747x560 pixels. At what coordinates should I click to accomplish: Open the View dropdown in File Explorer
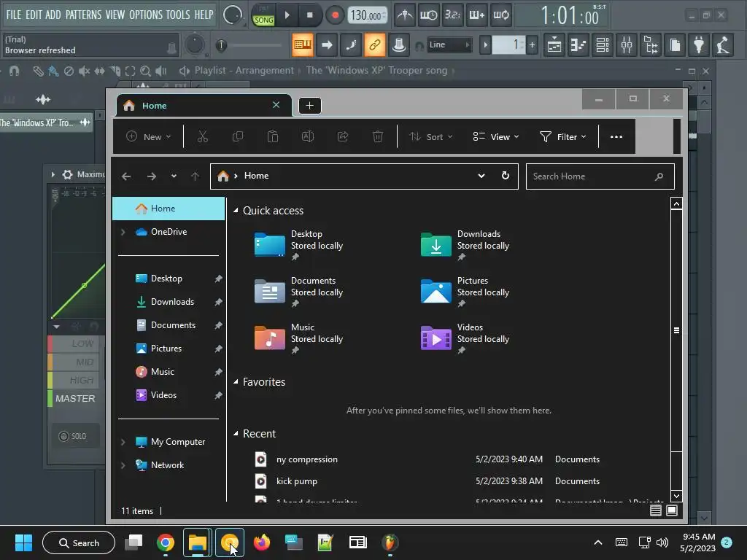click(496, 136)
